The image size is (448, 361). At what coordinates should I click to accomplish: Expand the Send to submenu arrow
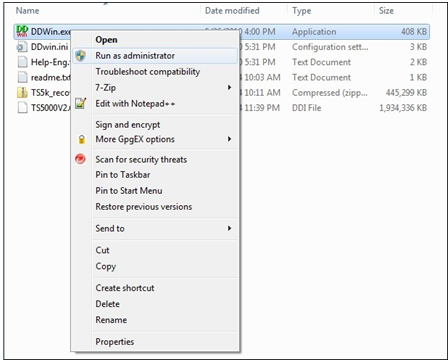point(229,228)
